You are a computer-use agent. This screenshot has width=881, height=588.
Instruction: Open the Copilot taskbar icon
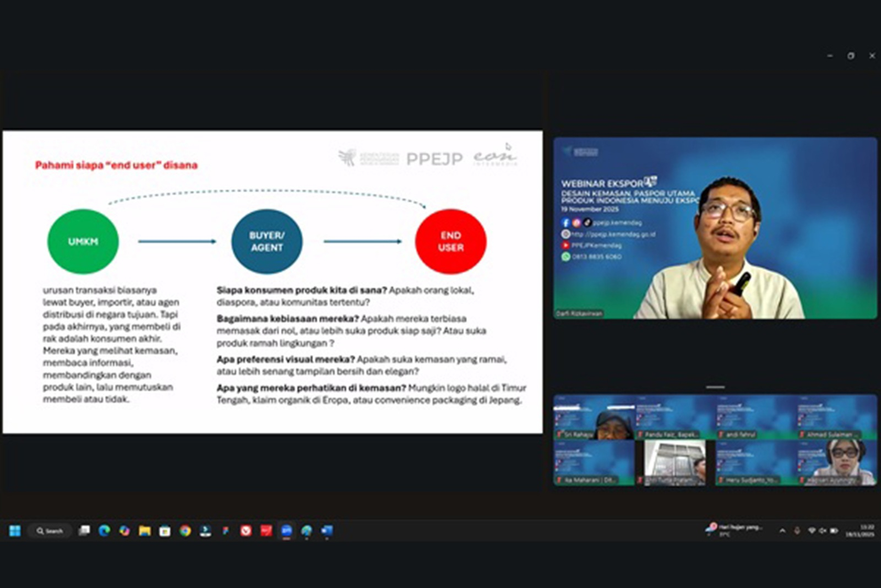pos(124,531)
